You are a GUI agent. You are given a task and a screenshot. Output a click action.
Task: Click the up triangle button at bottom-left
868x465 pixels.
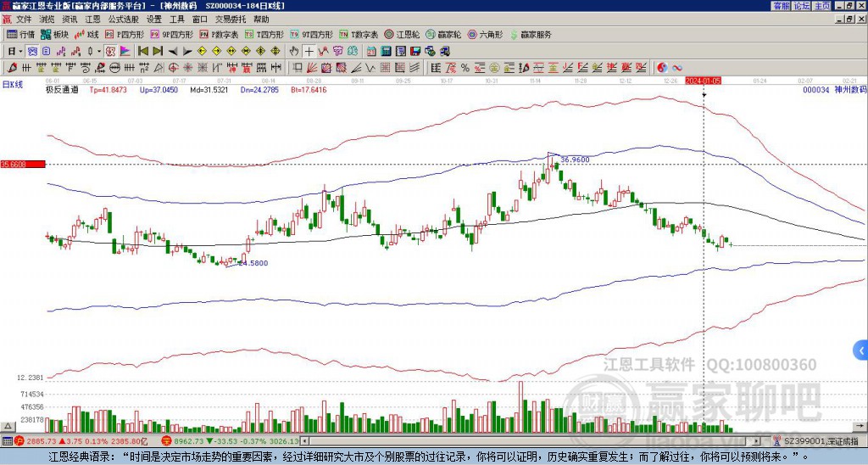pos(8,426)
